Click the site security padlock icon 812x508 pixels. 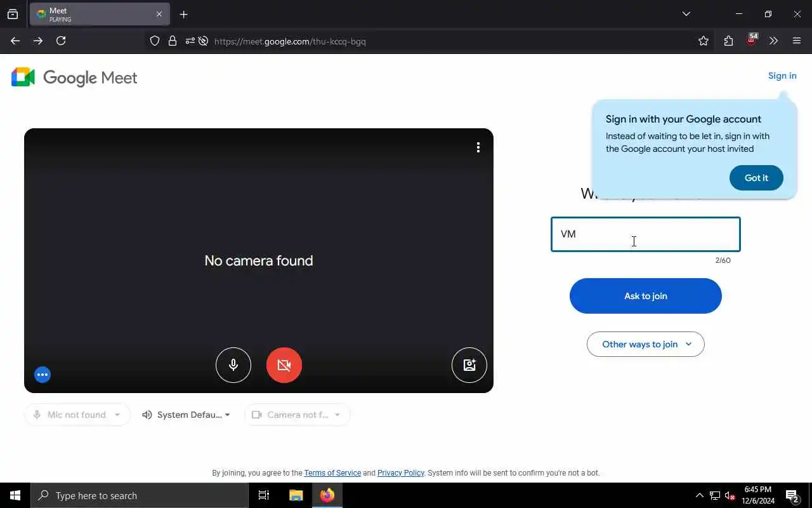coord(173,41)
